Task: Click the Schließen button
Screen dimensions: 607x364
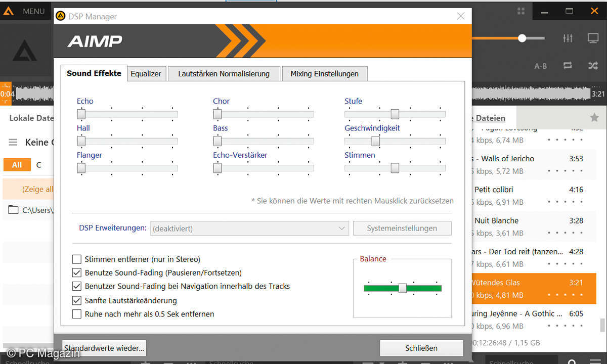Action: click(x=421, y=348)
